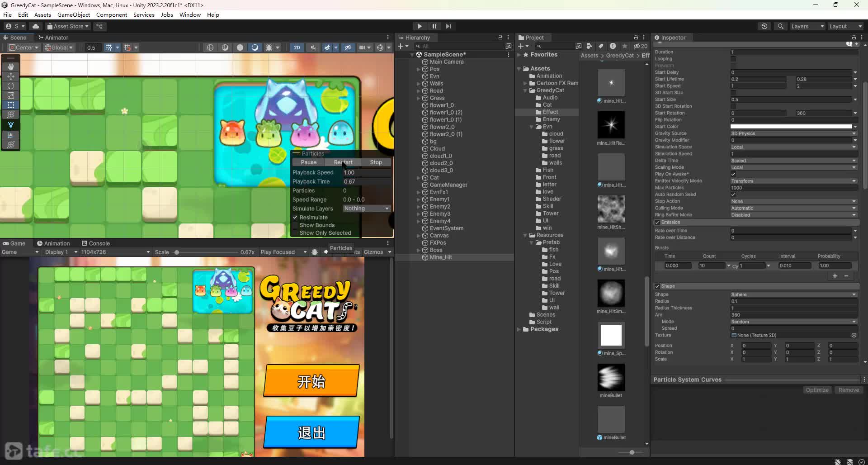Open the global Search magnifier icon
Screen dimensions: 868x465
780,26
